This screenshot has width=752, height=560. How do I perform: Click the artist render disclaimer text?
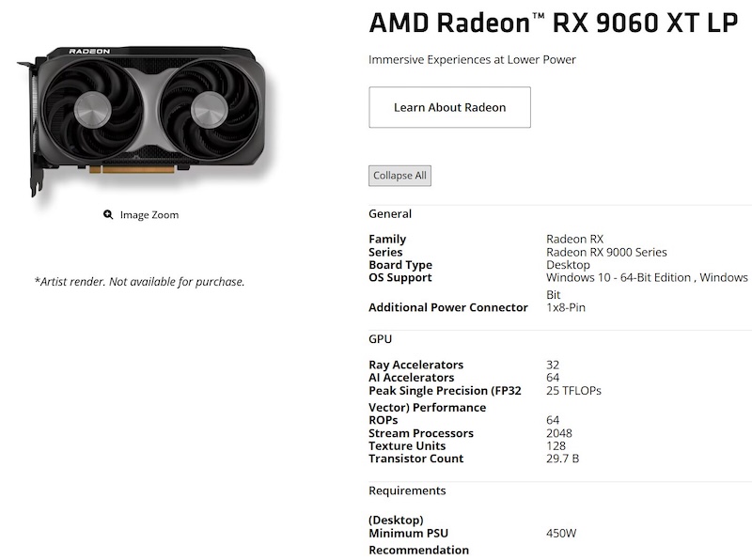point(139,280)
